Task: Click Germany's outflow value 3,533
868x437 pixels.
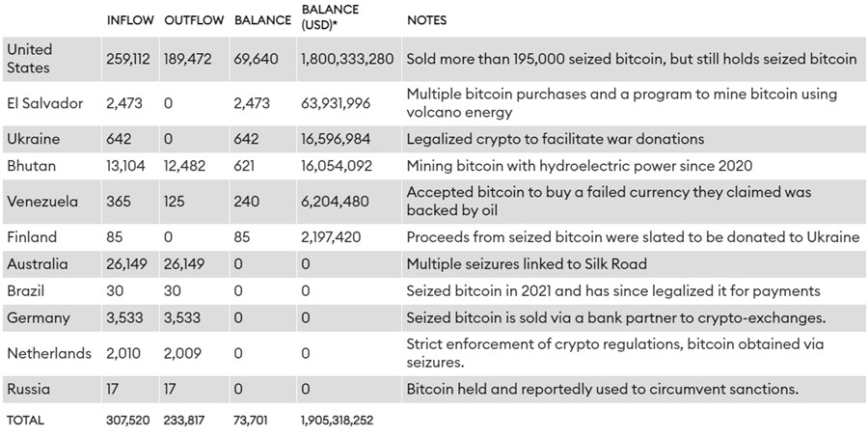Action: 184,317
